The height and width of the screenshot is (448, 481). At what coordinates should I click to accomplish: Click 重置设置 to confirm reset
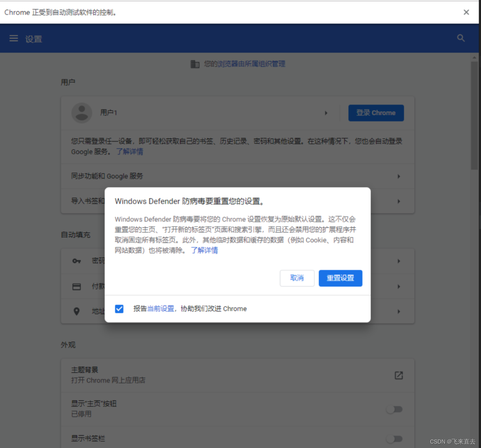click(x=340, y=278)
